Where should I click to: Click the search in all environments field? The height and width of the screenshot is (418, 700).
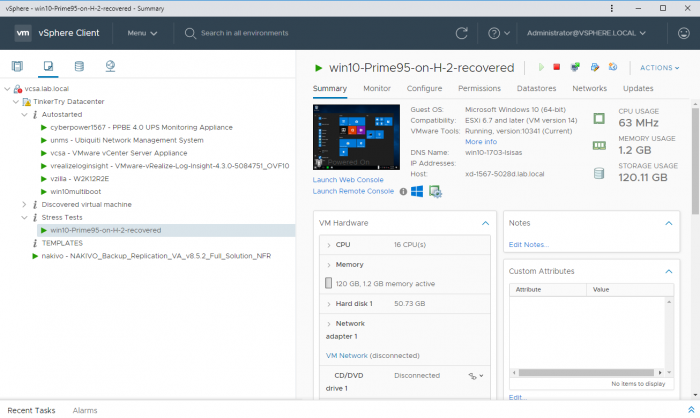(244, 33)
